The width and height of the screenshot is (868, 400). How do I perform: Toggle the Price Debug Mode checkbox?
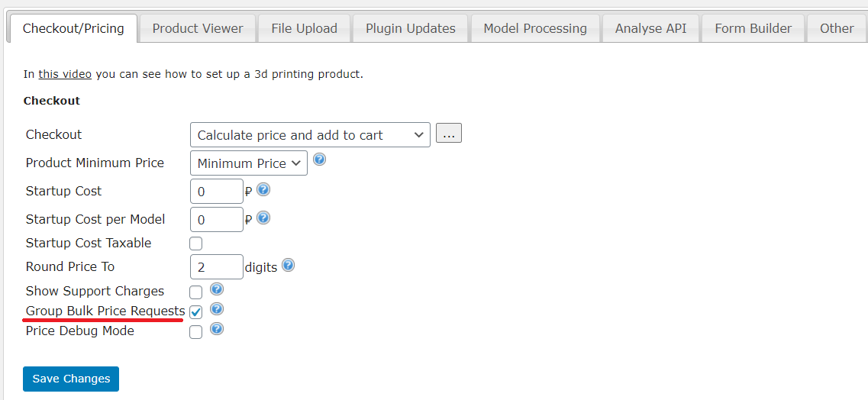(x=196, y=332)
